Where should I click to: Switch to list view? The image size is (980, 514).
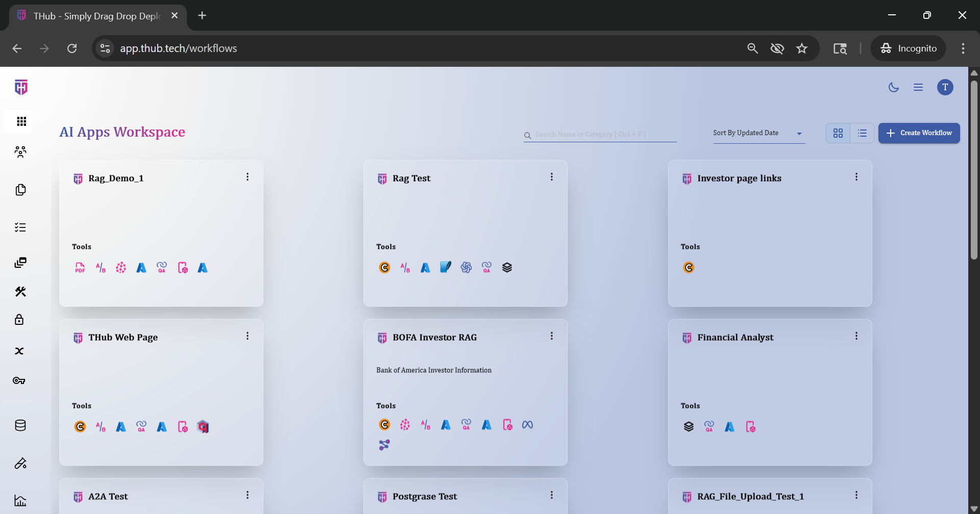(862, 133)
